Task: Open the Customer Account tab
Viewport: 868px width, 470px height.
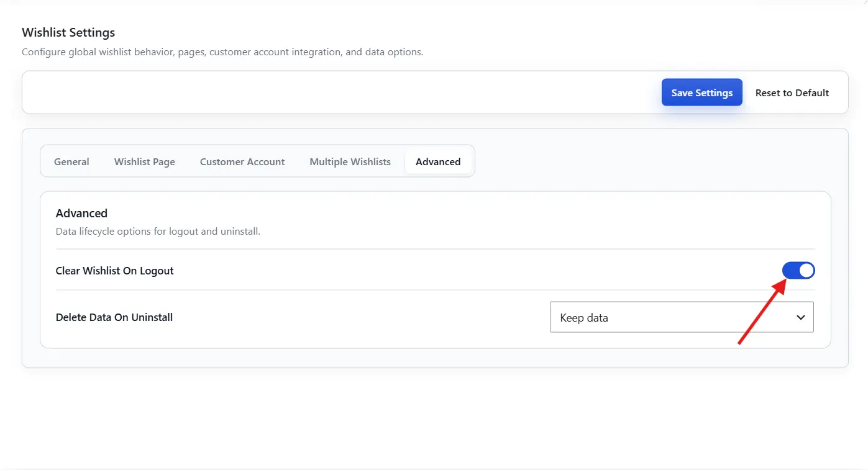Action: pos(242,161)
